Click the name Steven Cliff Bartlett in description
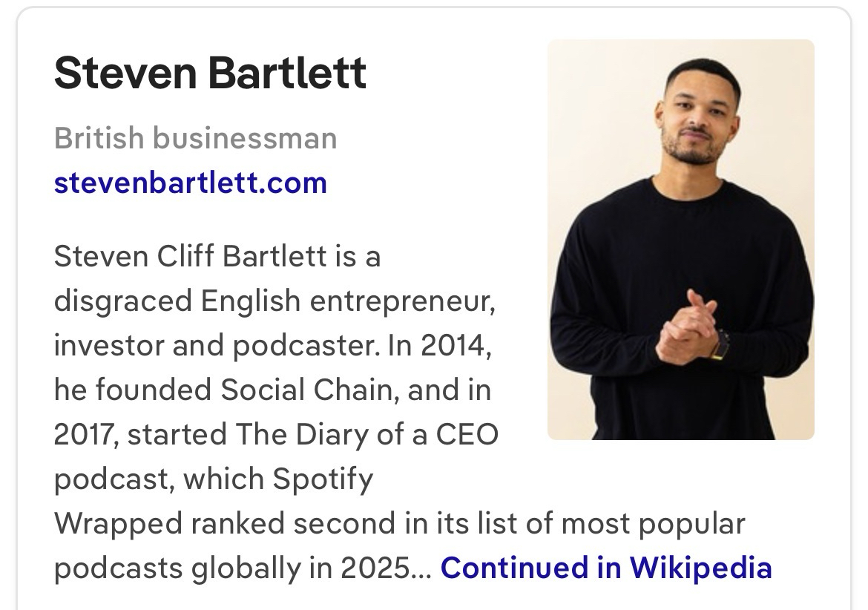The width and height of the screenshot is (868, 610). pyautogui.click(x=190, y=257)
